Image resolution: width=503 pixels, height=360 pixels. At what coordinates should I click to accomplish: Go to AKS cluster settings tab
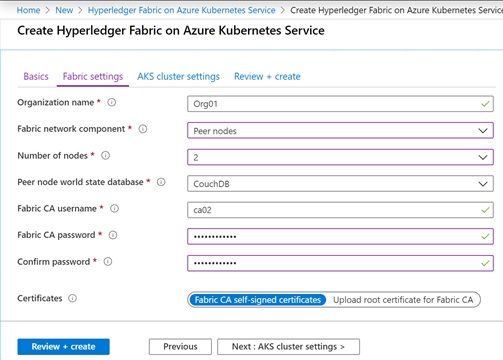click(x=178, y=76)
